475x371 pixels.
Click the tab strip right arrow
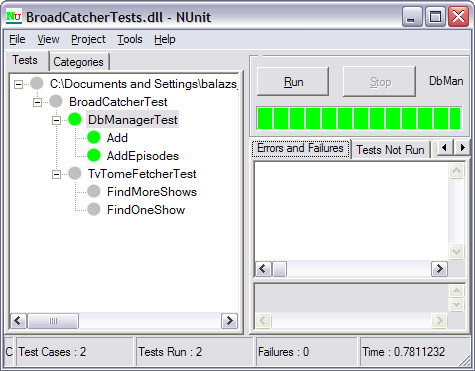pos(462,147)
